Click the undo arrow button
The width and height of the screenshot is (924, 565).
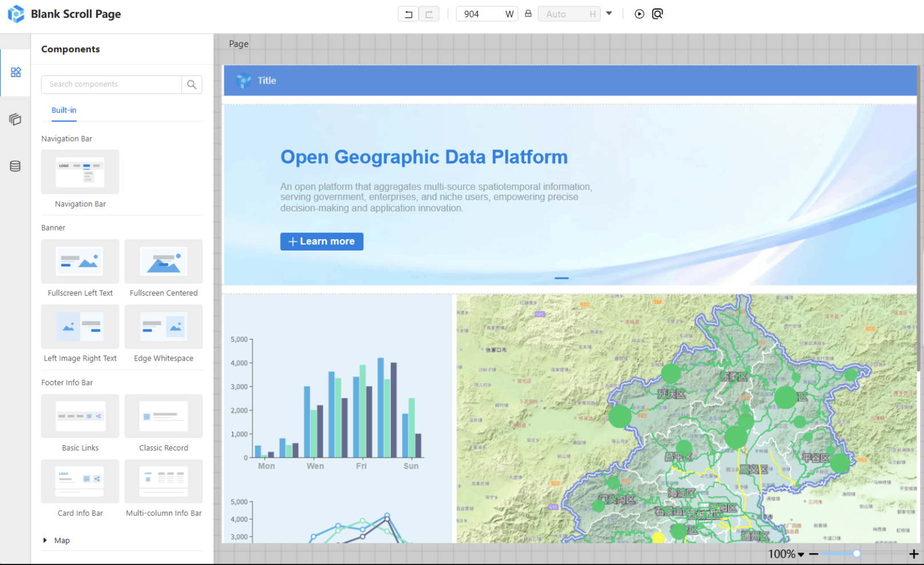pos(408,14)
